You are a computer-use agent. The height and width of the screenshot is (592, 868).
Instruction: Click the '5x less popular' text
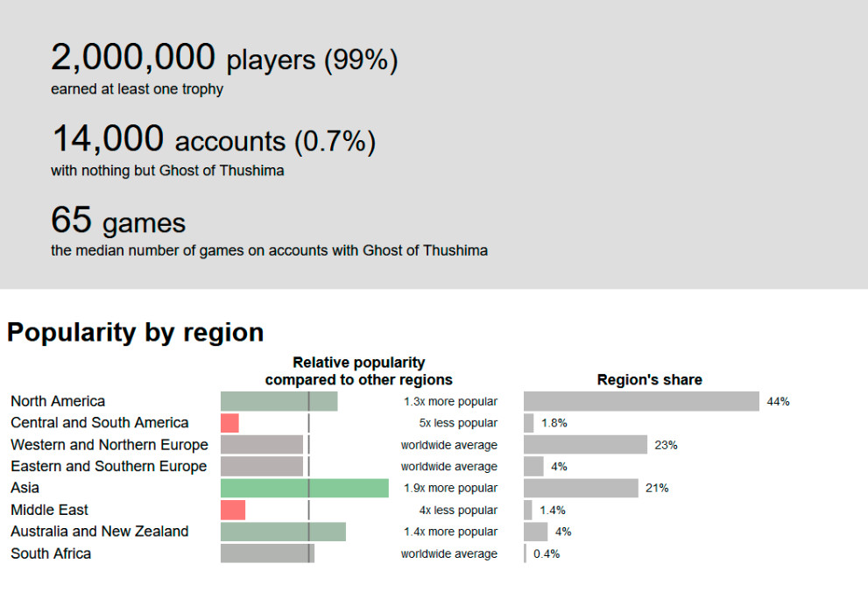click(x=458, y=423)
